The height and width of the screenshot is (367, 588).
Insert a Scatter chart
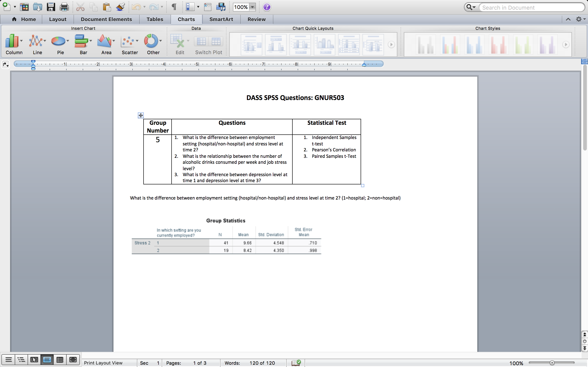tap(128, 41)
